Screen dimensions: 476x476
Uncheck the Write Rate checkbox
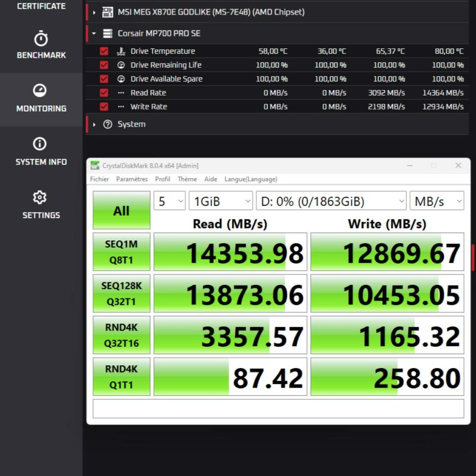coord(104,107)
